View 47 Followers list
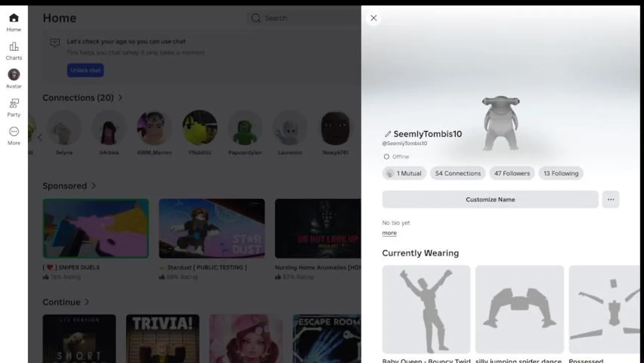Screen dimensions: 644x363 (x=512, y=173)
